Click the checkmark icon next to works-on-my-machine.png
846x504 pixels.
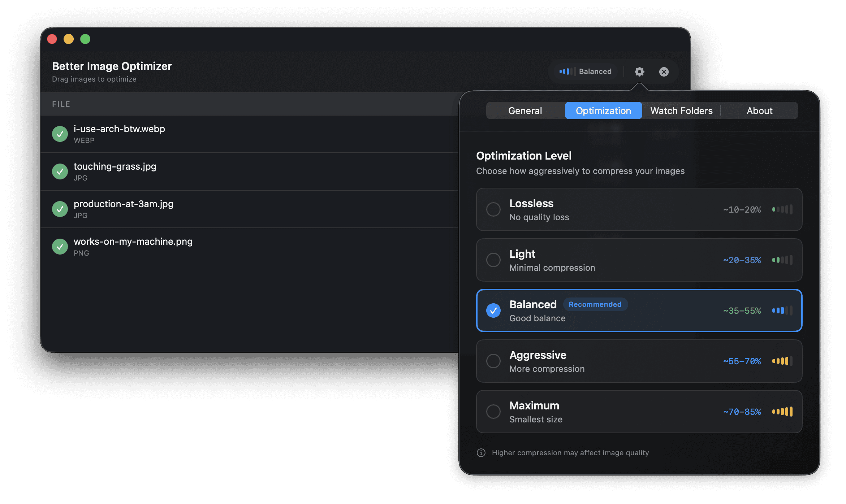pyautogui.click(x=60, y=246)
